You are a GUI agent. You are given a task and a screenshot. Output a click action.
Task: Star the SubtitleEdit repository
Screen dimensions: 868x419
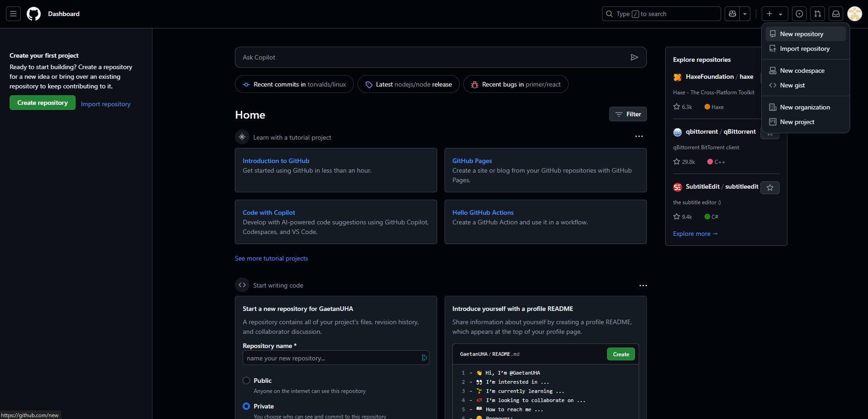point(770,188)
